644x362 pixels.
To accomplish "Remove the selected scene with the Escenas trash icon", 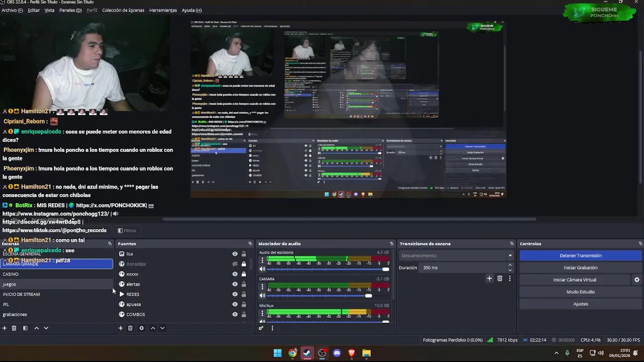I will click(x=14, y=328).
